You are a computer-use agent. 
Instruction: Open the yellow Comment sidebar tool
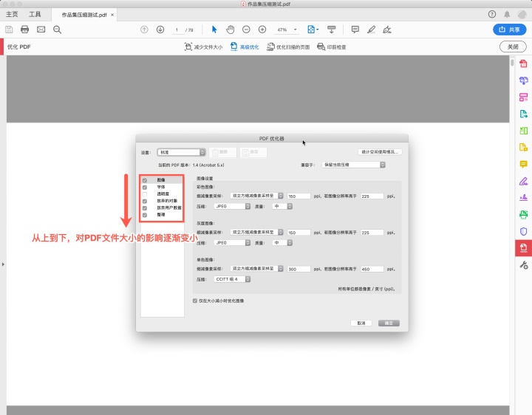(x=524, y=164)
